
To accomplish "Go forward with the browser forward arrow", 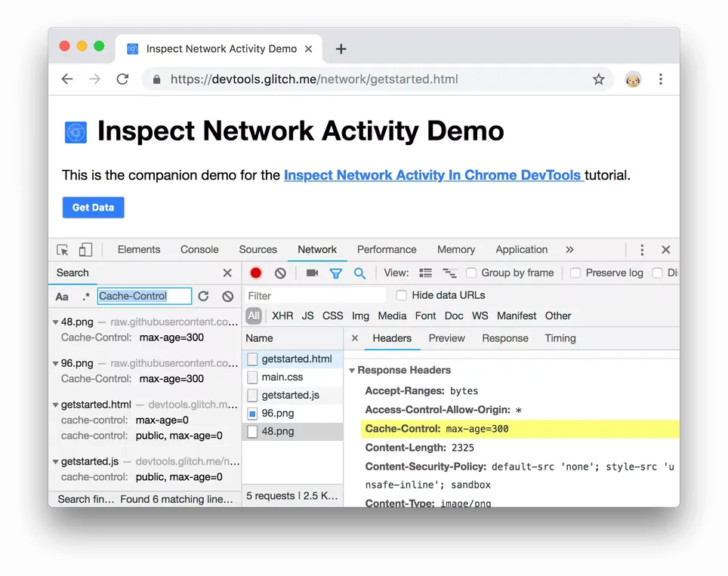I will 94,79.
